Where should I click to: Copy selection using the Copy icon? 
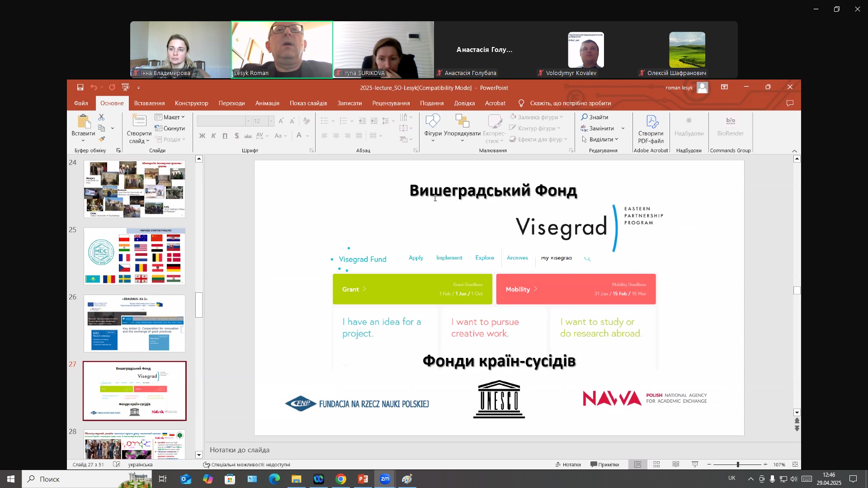[102, 128]
